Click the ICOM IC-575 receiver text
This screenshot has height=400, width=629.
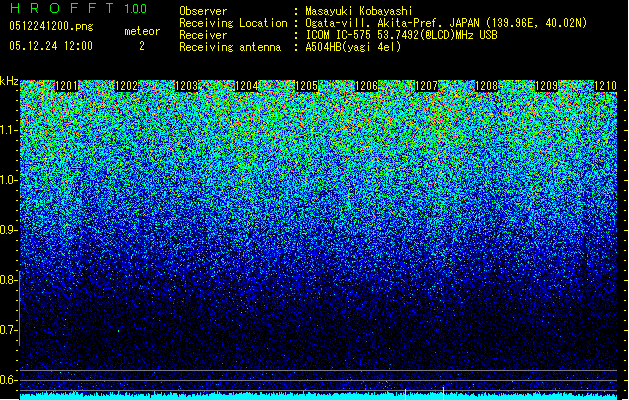(x=402, y=35)
